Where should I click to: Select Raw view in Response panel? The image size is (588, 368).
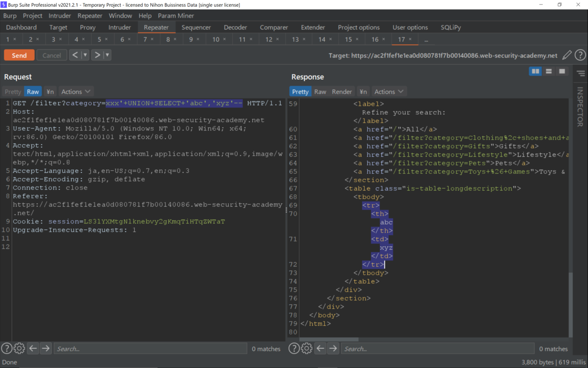(x=320, y=92)
